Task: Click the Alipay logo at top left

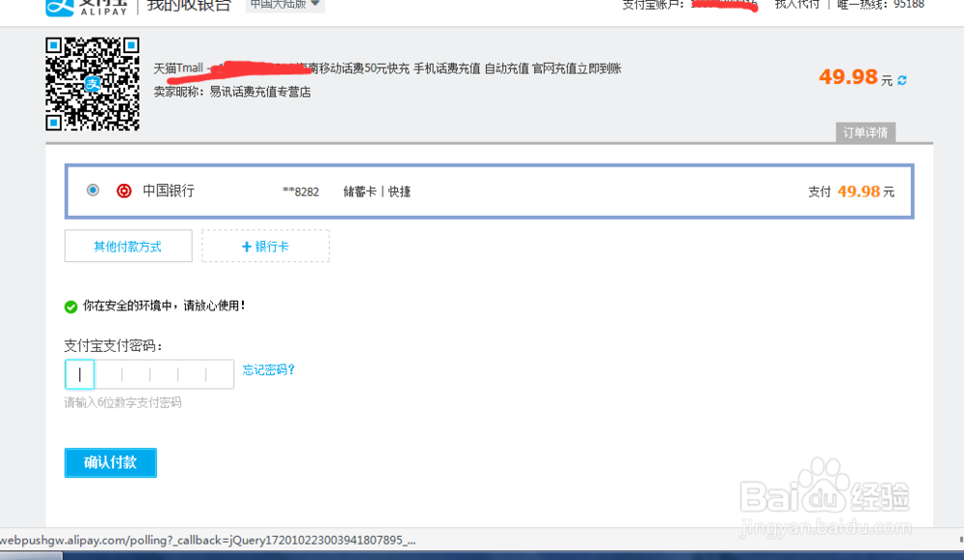Action: click(x=58, y=8)
